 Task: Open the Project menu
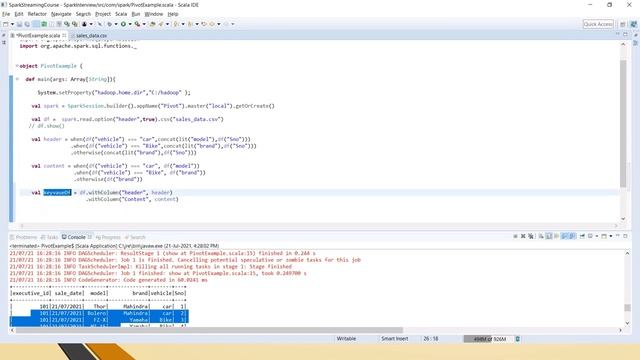tap(103, 14)
